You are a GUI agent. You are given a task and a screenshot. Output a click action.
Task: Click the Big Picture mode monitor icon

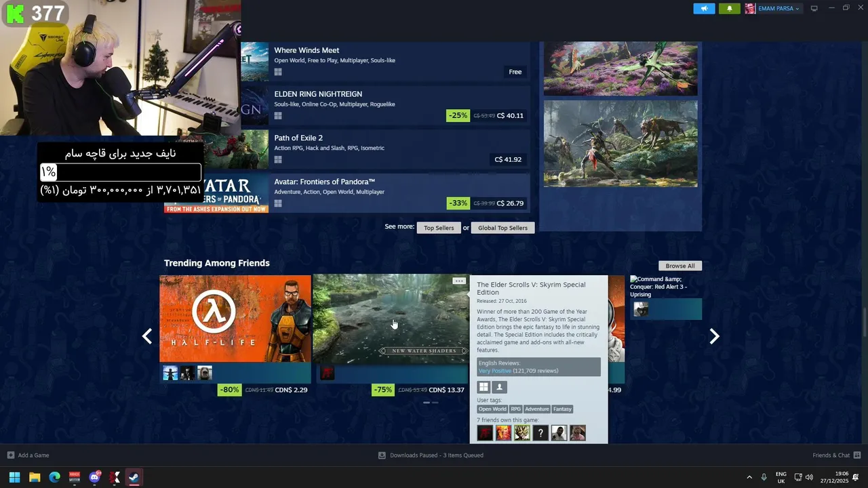pos(814,9)
